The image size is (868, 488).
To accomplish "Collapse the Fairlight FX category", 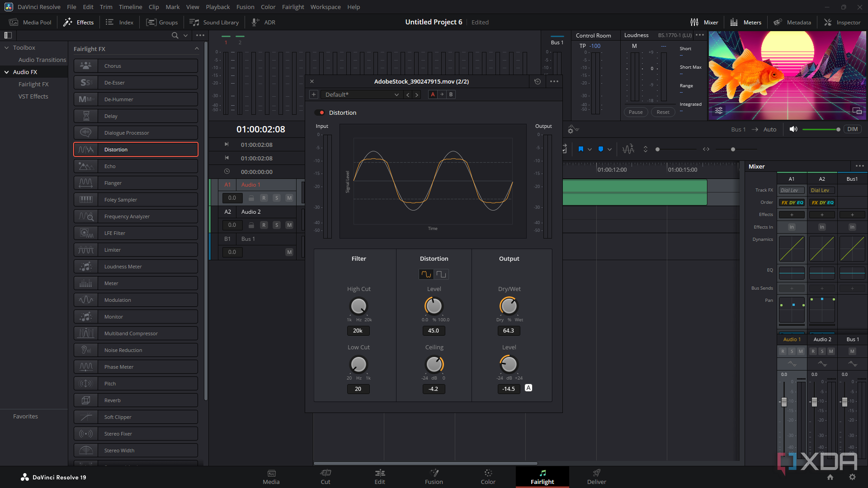I will pyautogui.click(x=197, y=49).
